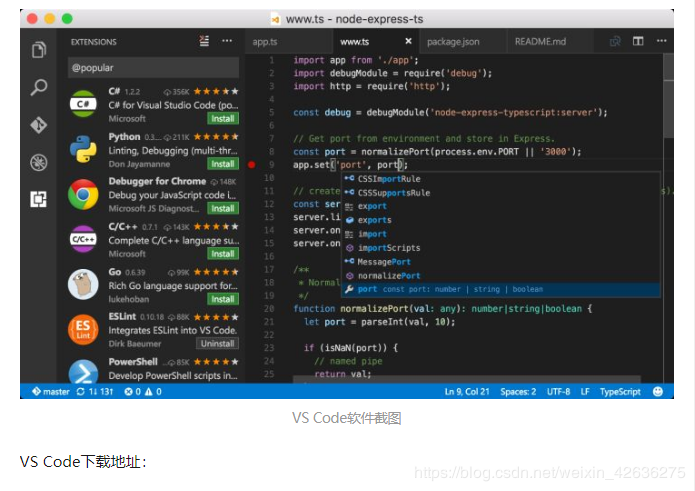Clear extensions list icon in Extensions header
695x491 pixels.
click(x=204, y=41)
